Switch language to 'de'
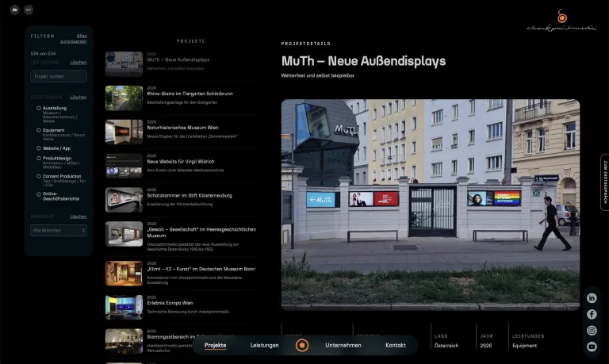Screen dimensions: 609x364 pos(15,10)
